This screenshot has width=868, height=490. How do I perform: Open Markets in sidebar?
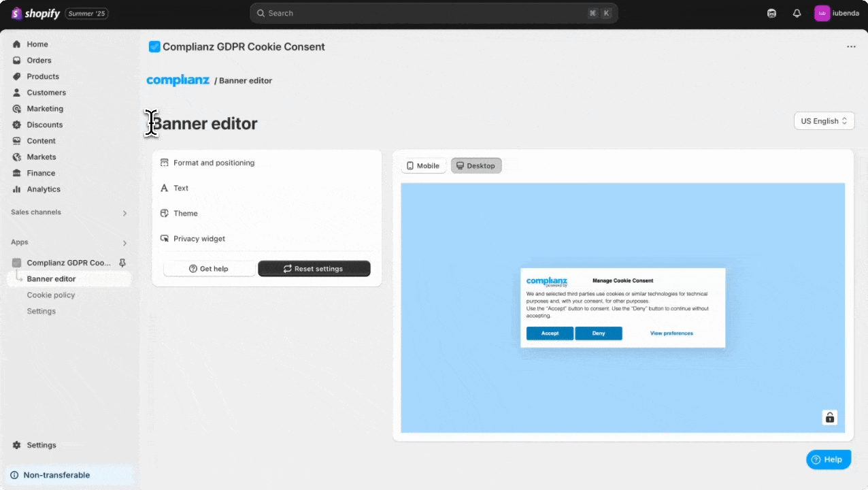41,157
